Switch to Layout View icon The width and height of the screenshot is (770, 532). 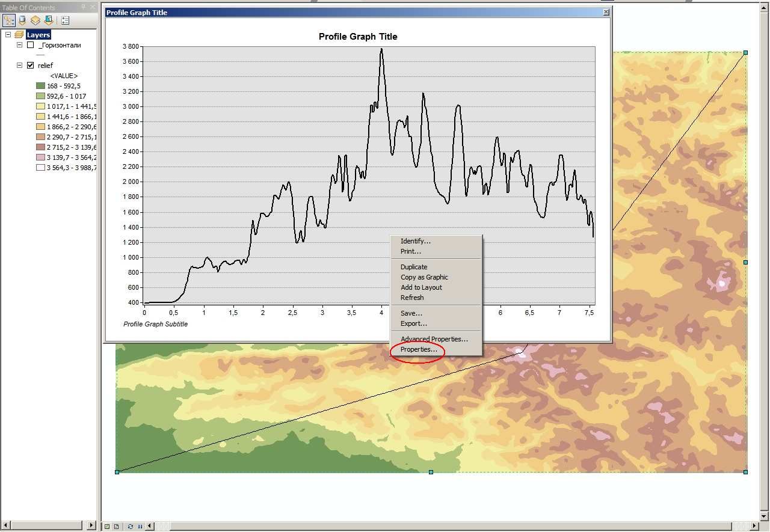pos(116,527)
